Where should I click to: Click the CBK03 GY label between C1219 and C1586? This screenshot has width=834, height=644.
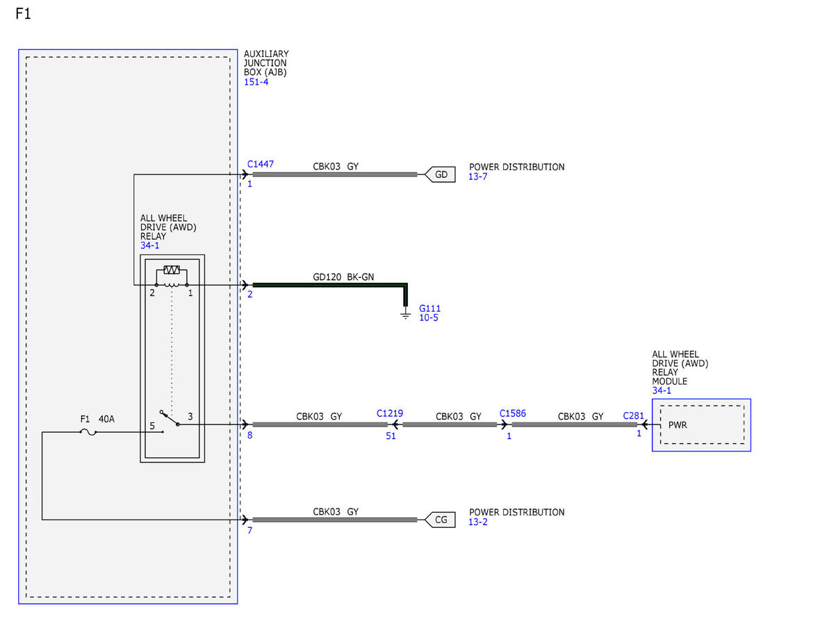(x=459, y=417)
